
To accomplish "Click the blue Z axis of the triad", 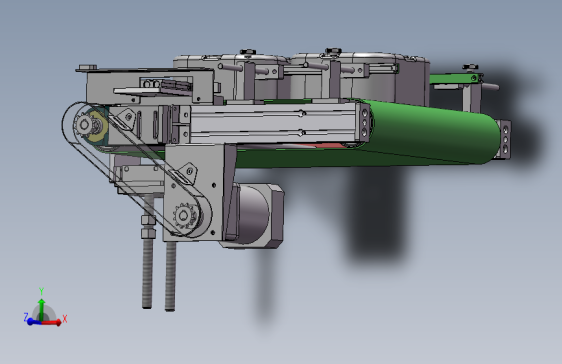I will (x=33, y=322).
